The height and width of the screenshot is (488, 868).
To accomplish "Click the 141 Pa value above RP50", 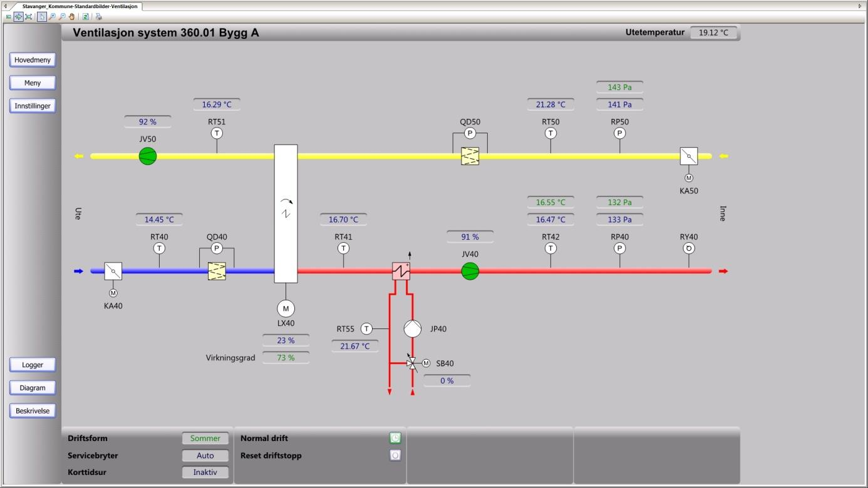I will pyautogui.click(x=619, y=104).
